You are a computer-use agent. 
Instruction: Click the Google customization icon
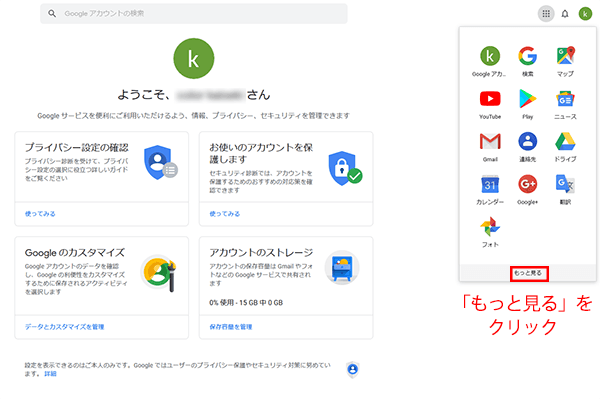[x=160, y=273]
